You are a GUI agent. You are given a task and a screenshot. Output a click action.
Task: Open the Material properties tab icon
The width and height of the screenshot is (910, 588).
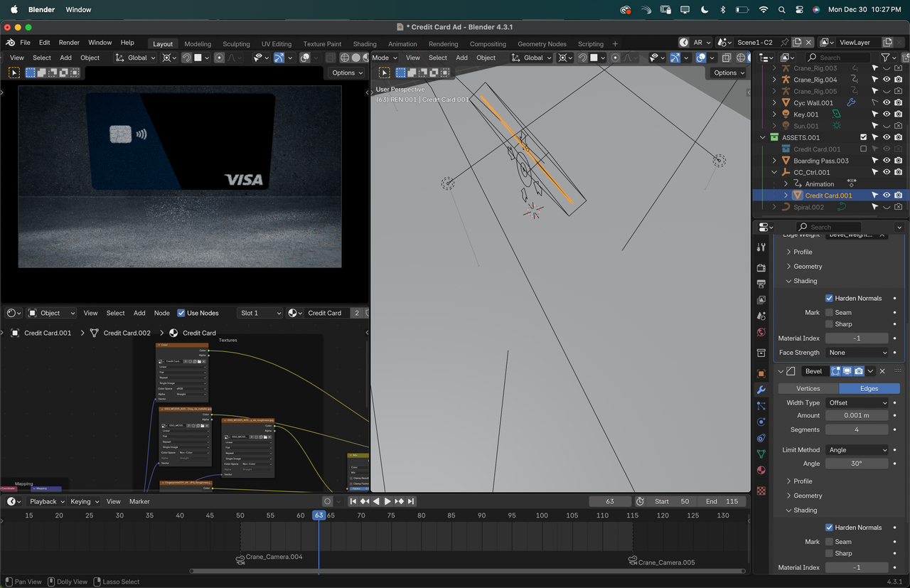(761, 470)
